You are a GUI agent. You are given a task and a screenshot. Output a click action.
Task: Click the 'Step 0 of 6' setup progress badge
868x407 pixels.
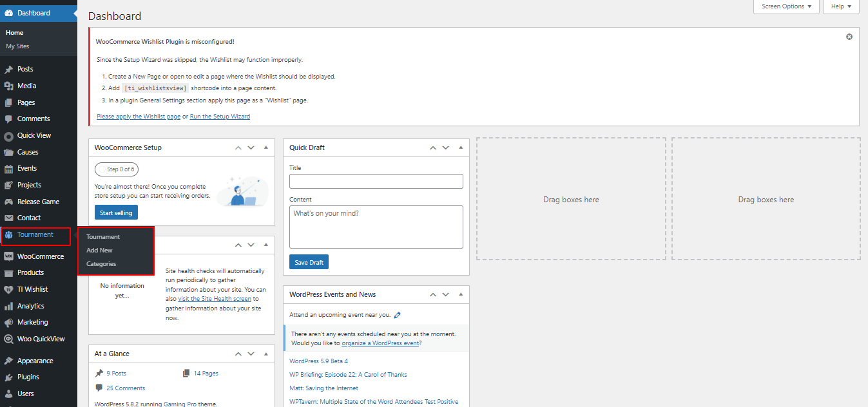[117, 169]
